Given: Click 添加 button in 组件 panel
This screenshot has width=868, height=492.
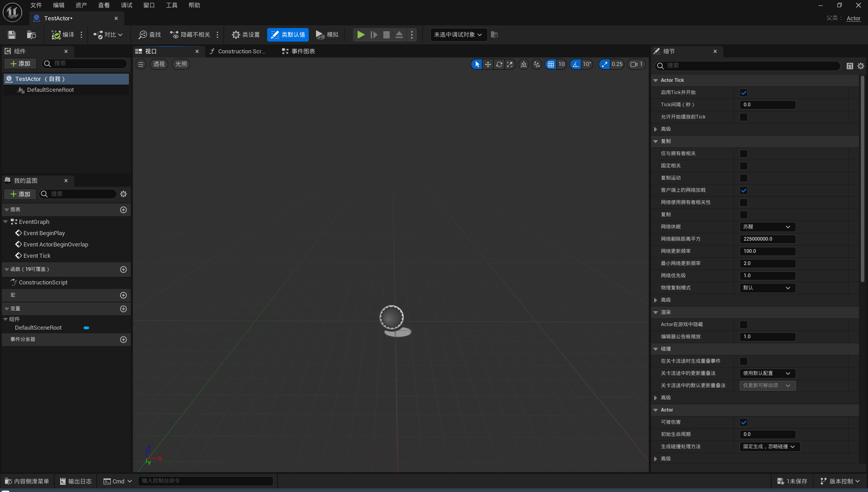Looking at the screenshot, I should [20, 64].
